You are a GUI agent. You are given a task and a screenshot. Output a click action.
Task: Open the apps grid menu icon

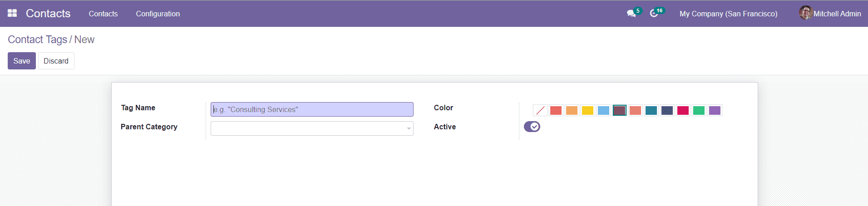pyautogui.click(x=12, y=13)
